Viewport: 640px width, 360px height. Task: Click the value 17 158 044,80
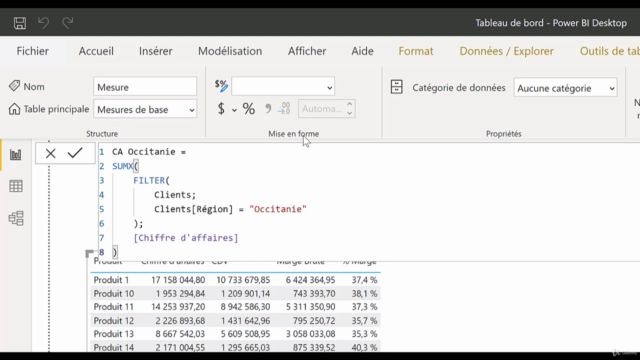(178, 280)
